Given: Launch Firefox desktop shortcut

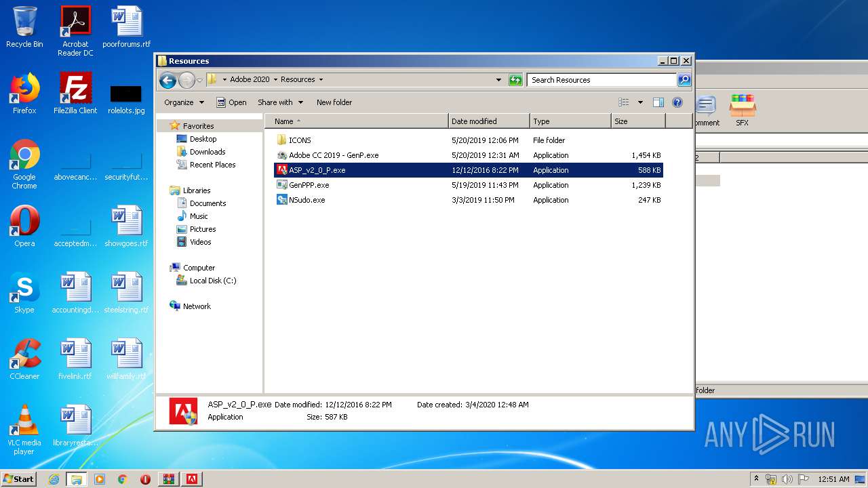Looking at the screenshot, I should 24,94.
